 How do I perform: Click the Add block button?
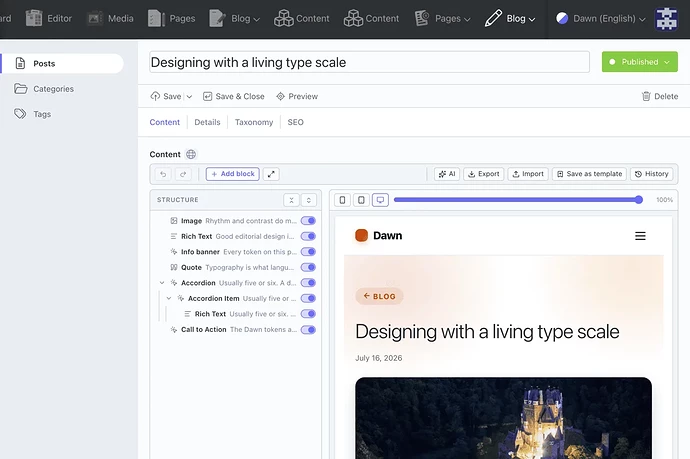click(232, 174)
